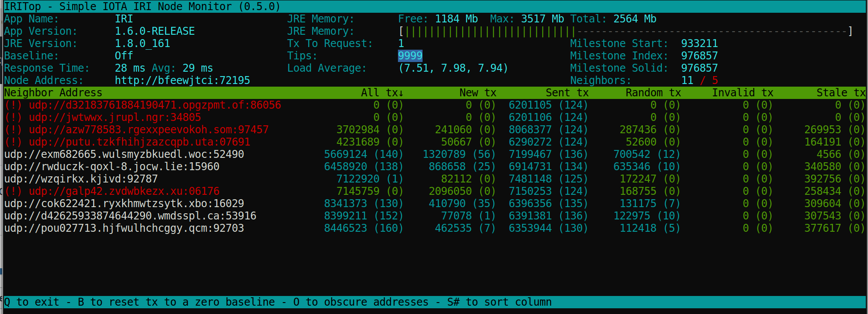The image size is (868, 314).
Task: Click Load Average values (7.51, 7.98, 7.94)
Action: tap(453, 68)
